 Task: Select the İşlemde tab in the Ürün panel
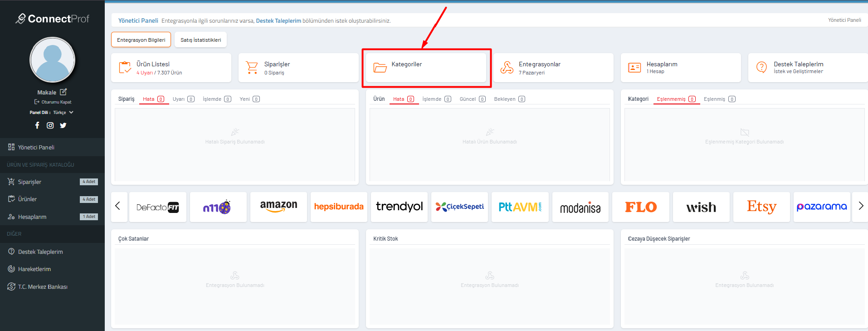[437, 99]
